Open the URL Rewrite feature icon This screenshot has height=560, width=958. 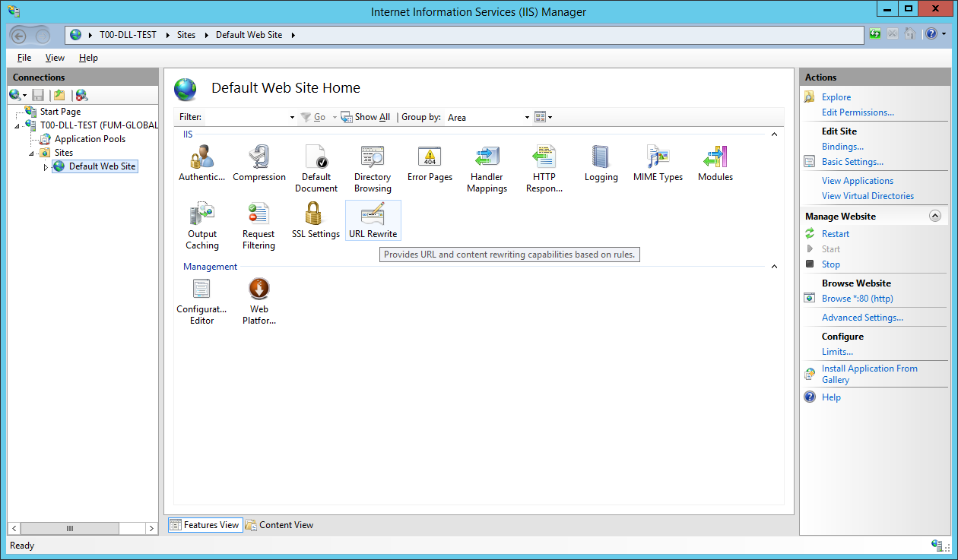coord(373,220)
